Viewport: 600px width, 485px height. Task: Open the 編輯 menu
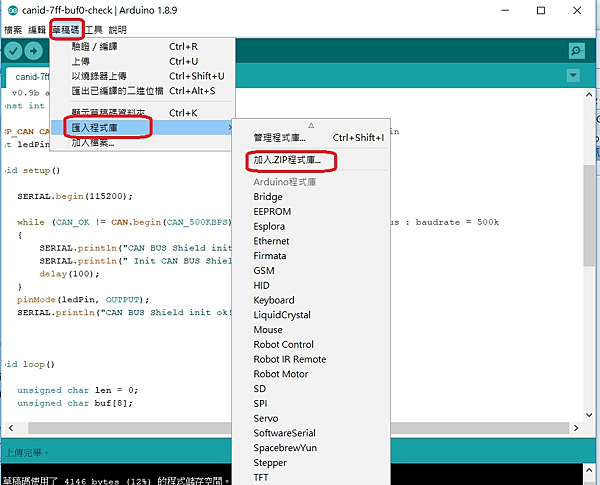pyautogui.click(x=37, y=30)
